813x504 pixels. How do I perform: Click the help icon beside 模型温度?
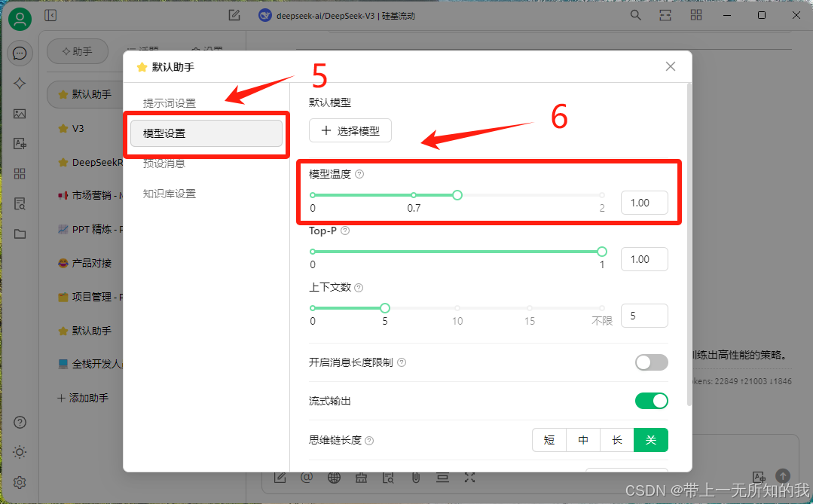(359, 174)
